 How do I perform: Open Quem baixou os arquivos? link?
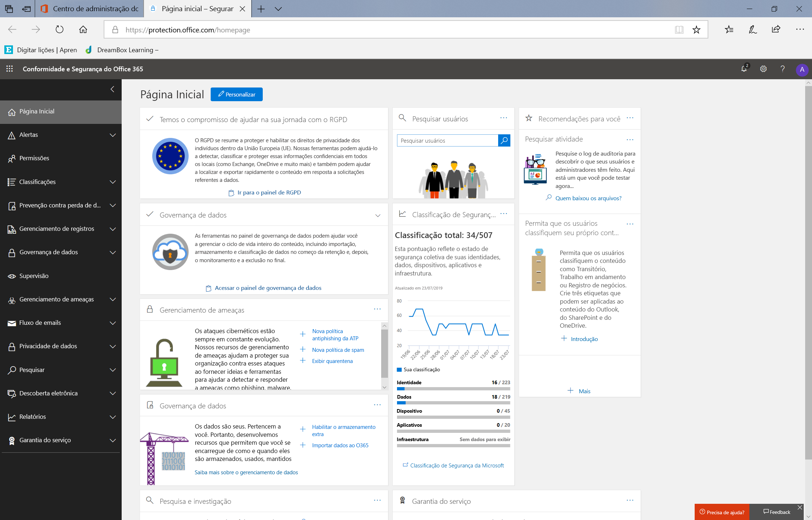588,198
